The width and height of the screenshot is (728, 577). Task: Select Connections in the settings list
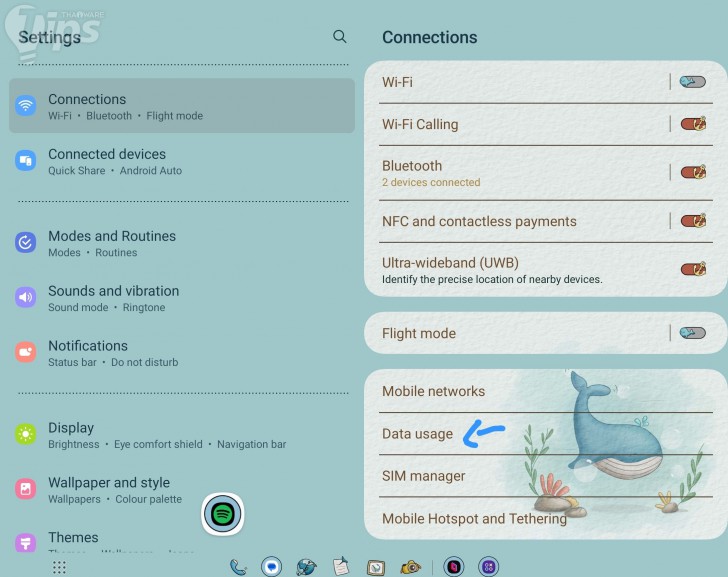pos(182,106)
